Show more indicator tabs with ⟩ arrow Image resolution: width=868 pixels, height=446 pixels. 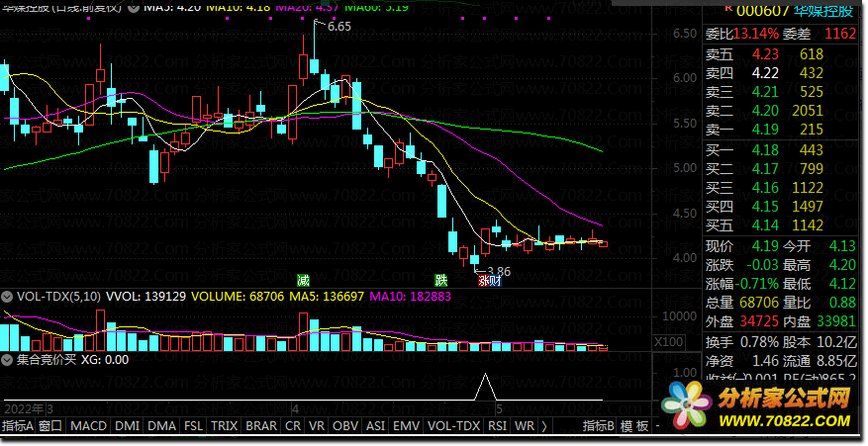pos(544,426)
